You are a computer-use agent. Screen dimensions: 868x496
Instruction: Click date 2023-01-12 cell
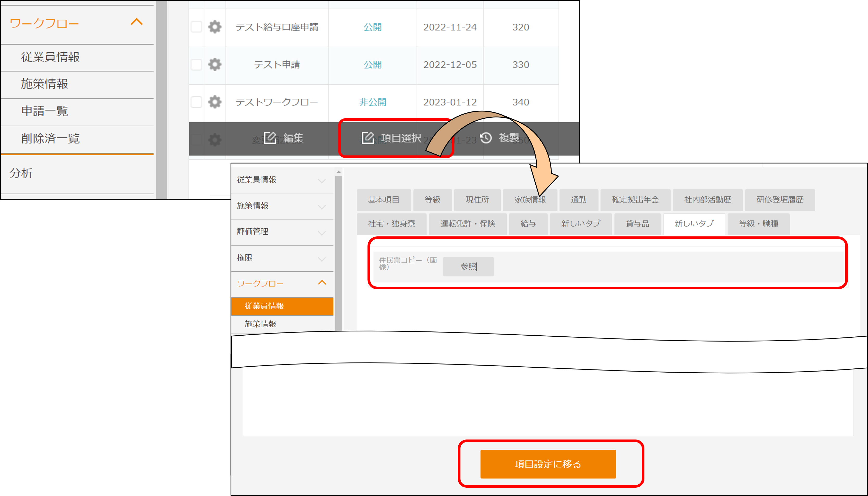pyautogui.click(x=450, y=102)
